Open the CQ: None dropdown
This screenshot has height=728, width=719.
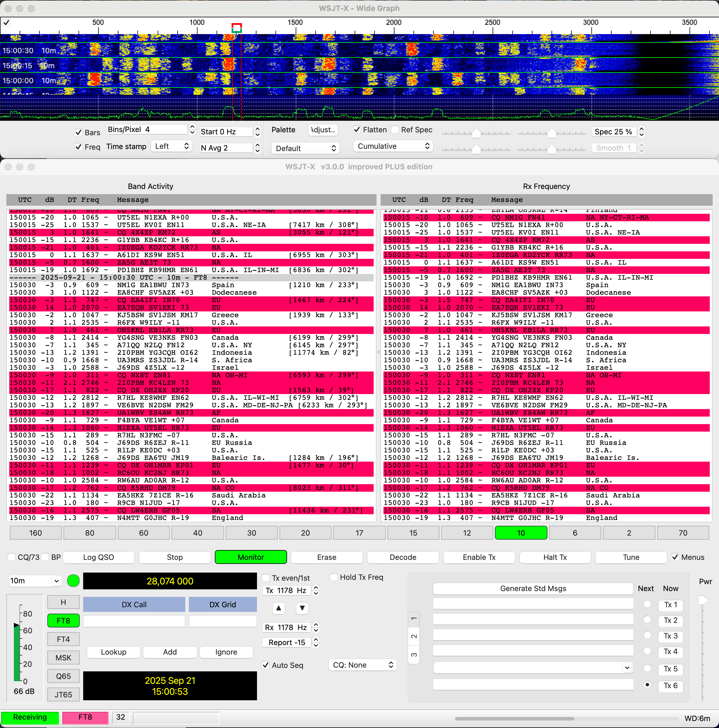tap(362, 665)
